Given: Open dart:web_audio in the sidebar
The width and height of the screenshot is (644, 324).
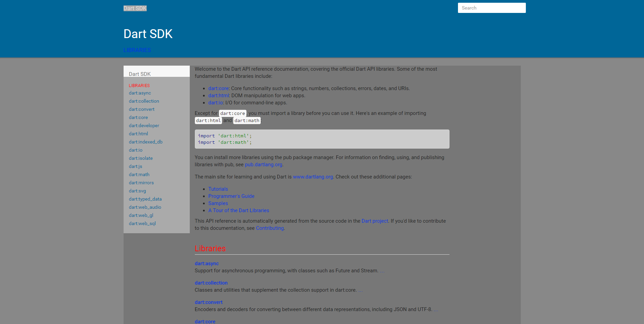Looking at the screenshot, I should click(x=145, y=207).
